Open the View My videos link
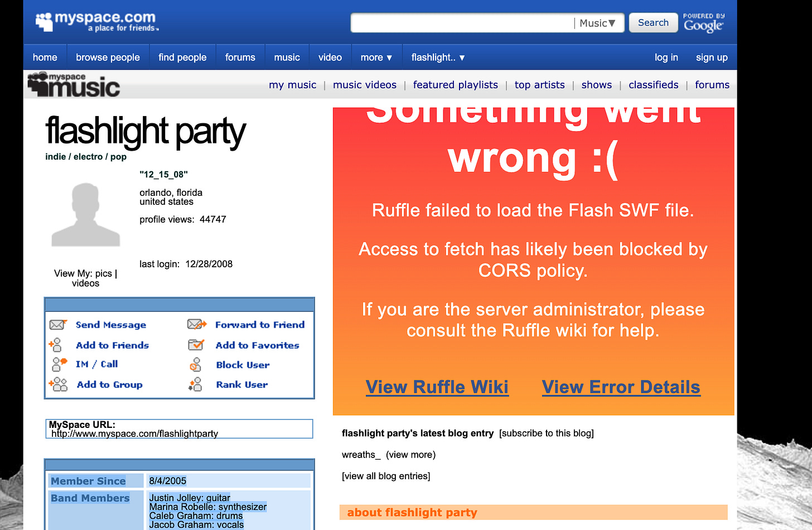This screenshot has width=812, height=530. (x=85, y=283)
